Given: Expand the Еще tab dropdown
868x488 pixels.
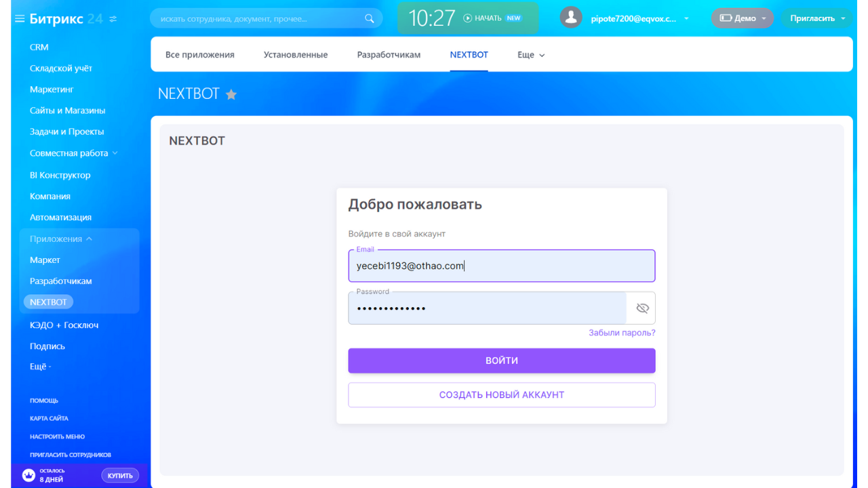Looking at the screenshot, I should (531, 55).
